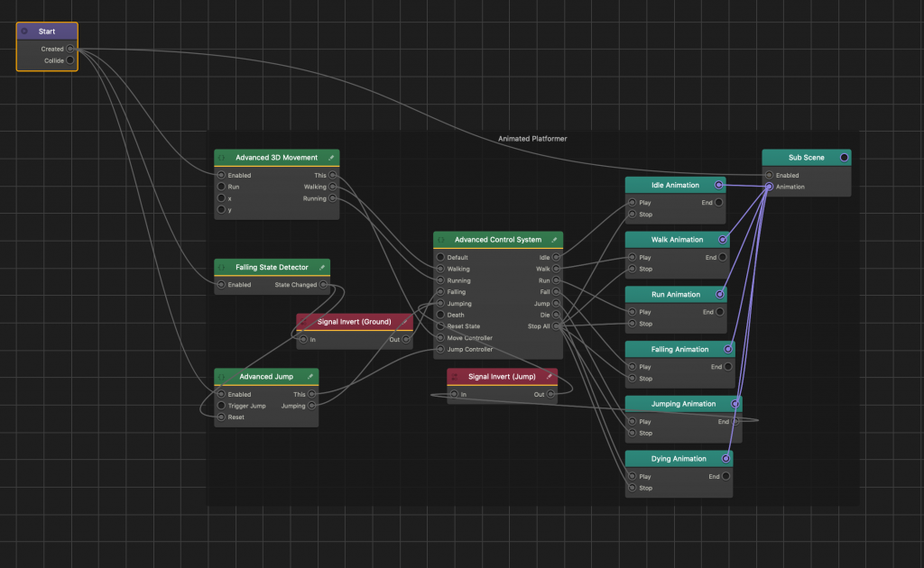Click the pencil icon on Advanced Control System
This screenshot has height=568, width=924.
click(x=555, y=239)
